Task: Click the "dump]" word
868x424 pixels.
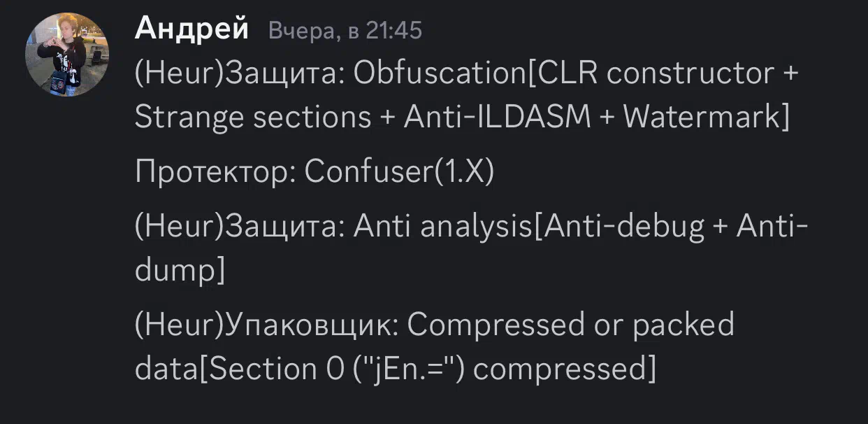Action: [179, 271]
